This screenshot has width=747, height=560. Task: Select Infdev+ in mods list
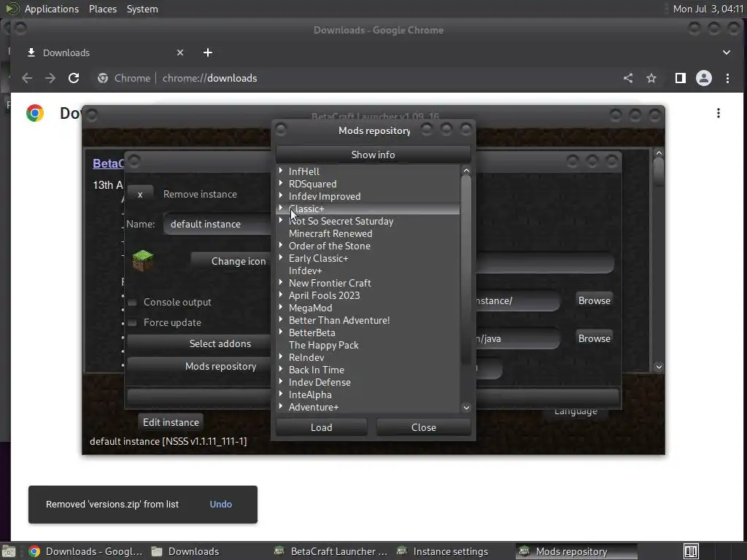pyautogui.click(x=305, y=271)
